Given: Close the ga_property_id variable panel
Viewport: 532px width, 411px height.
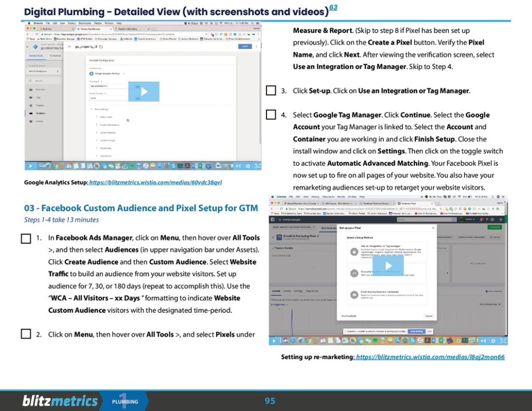Looking at the screenshot, I should pyautogui.click(x=69, y=46).
